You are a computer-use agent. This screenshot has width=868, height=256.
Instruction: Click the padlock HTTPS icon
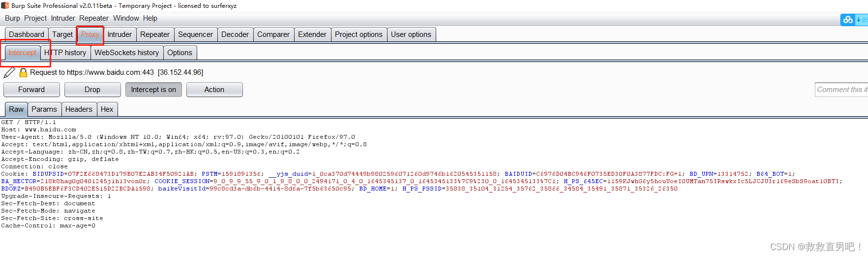click(23, 73)
